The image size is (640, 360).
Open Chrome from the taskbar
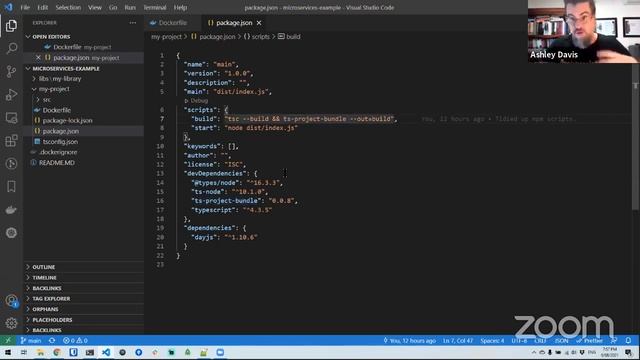click(x=57, y=352)
